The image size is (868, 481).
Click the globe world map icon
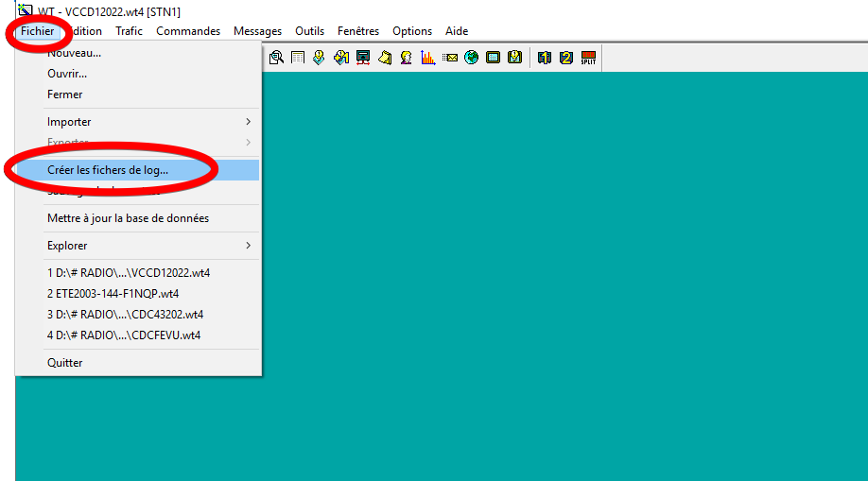pos(471,58)
